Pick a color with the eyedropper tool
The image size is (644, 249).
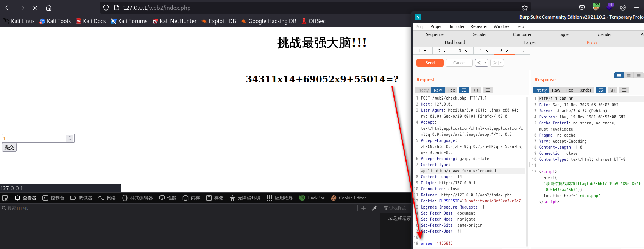tap(374, 208)
